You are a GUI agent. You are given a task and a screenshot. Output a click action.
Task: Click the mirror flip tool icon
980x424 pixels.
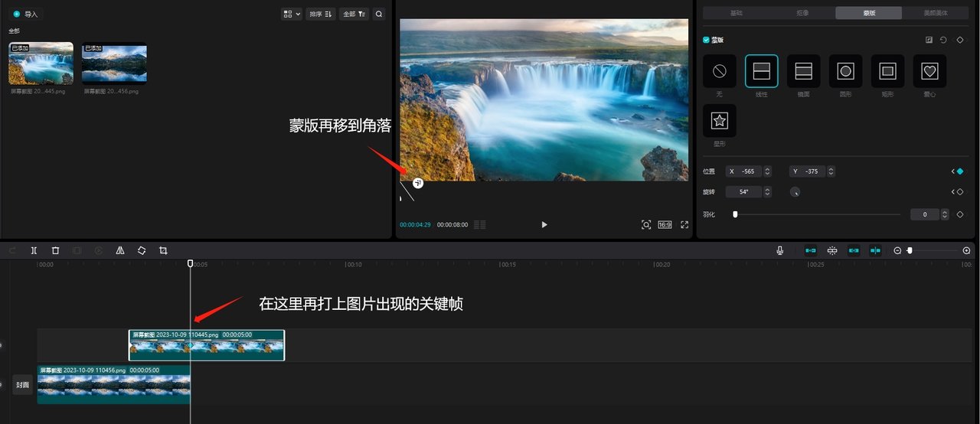coord(120,250)
